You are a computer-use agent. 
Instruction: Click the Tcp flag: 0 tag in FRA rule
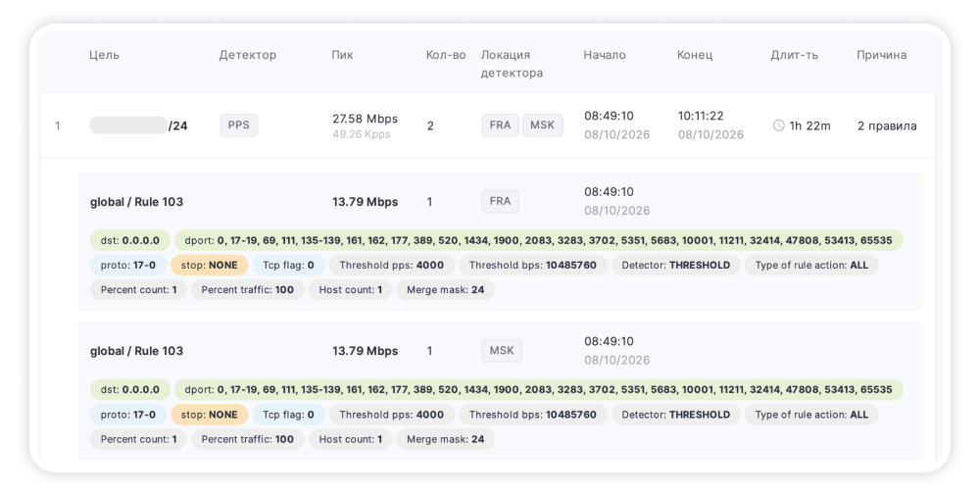pyautogui.click(x=288, y=265)
